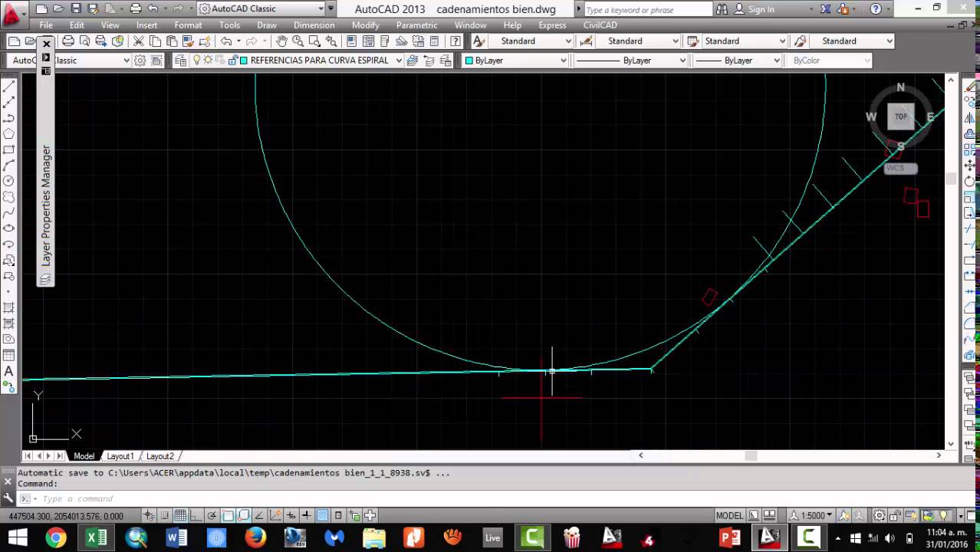
Task: Open the Dimension menu
Action: coord(314,25)
